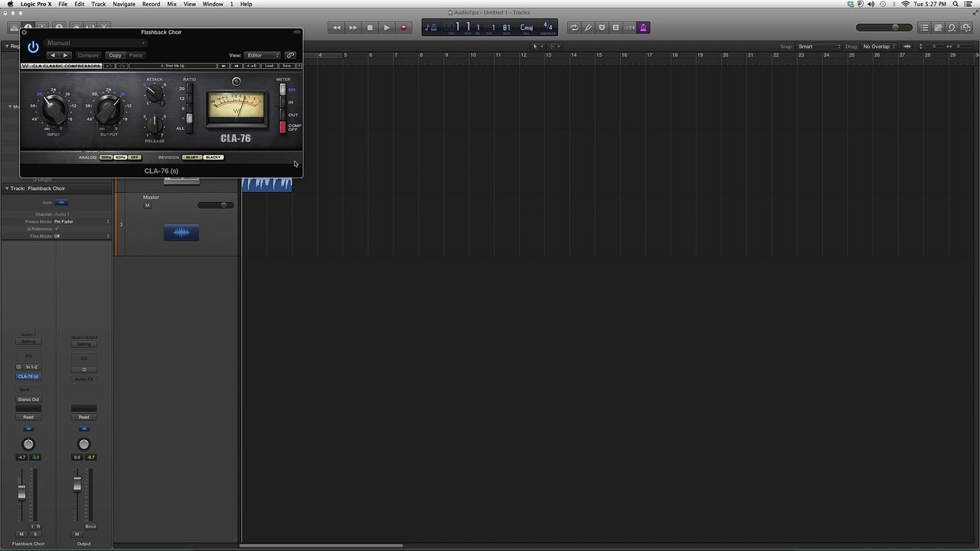Click the Compare button in plugin header
The image size is (980, 551).
[x=88, y=55]
